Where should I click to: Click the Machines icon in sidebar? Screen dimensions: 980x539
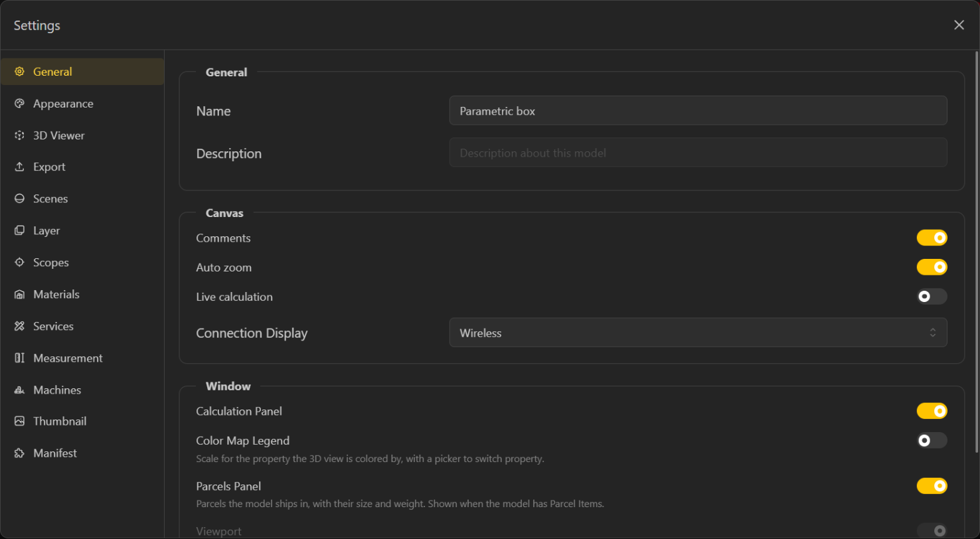(x=20, y=390)
